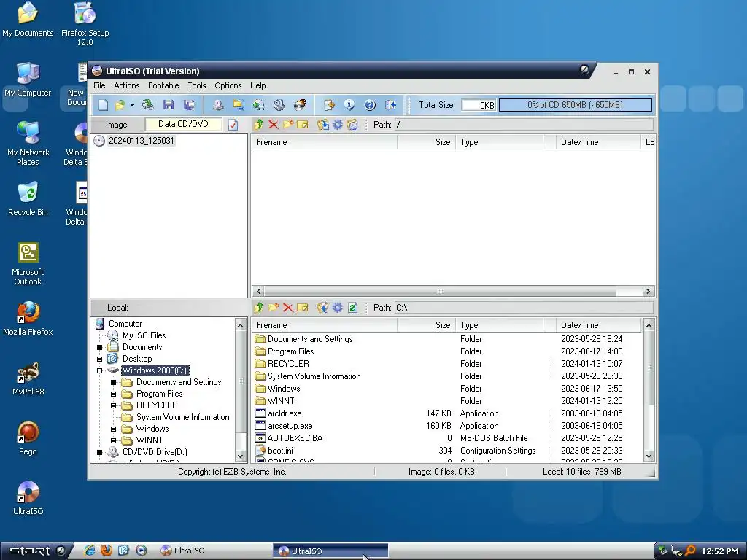747x560 pixels.
Task: Open the Options menu
Action: tap(228, 85)
